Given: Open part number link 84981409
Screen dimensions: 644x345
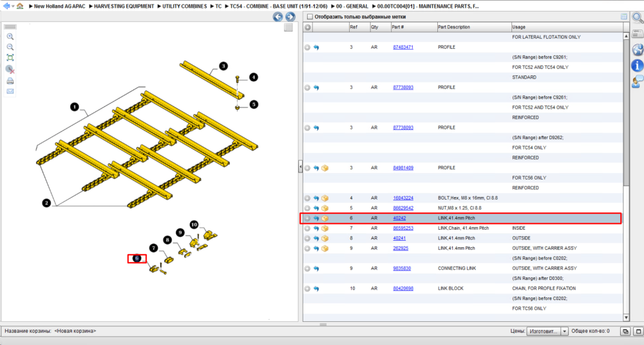Looking at the screenshot, I should point(403,168).
